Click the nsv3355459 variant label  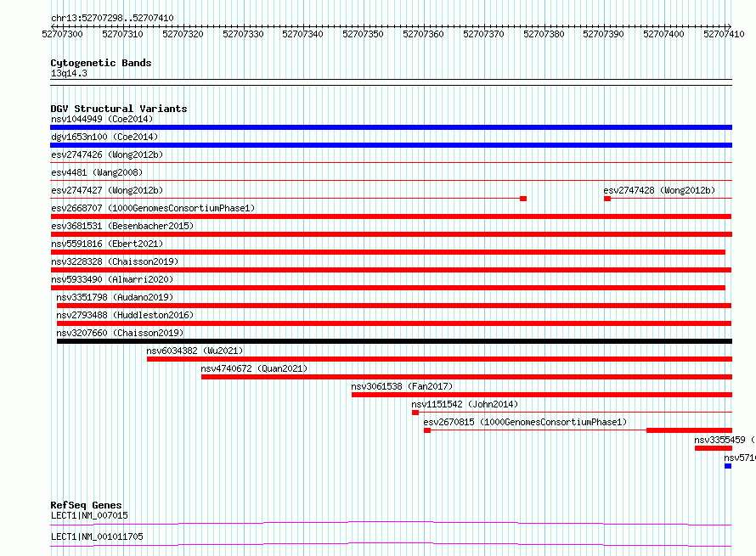(725, 440)
